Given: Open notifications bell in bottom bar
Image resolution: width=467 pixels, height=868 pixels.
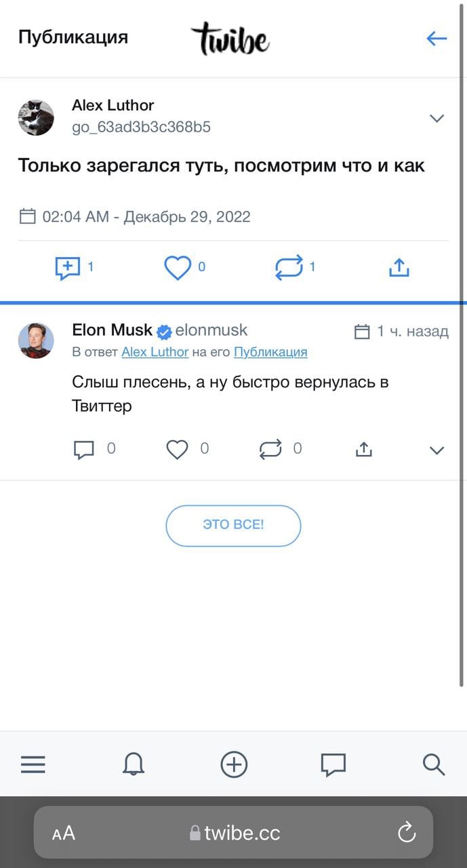Looking at the screenshot, I should [134, 765].
